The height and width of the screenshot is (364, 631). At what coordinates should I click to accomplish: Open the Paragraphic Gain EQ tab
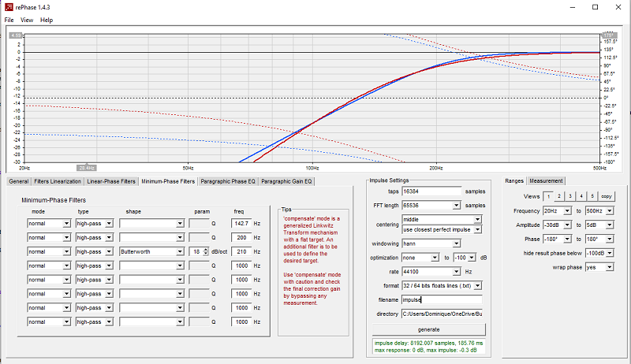pyautogui.click(x=286, y=181)
